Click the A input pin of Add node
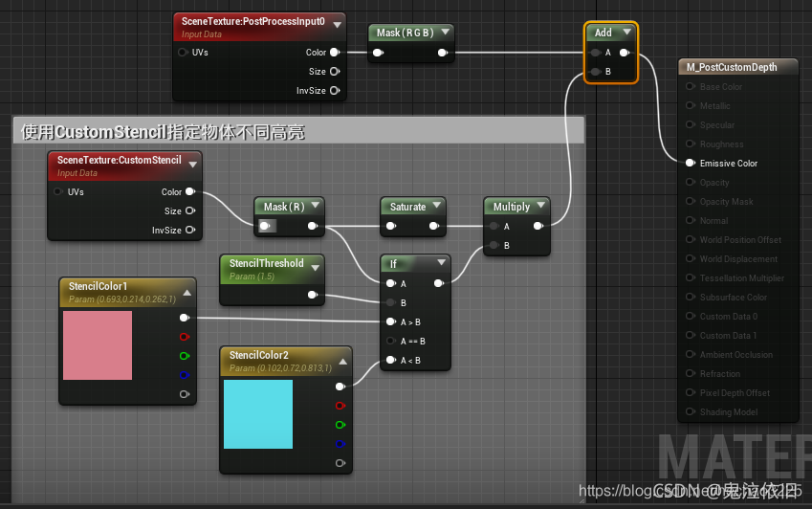 coord(596,53)
